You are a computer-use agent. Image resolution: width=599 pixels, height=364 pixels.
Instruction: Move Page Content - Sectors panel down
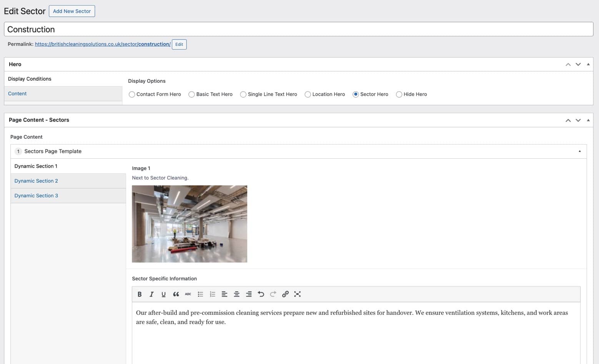tap(578, 120)
